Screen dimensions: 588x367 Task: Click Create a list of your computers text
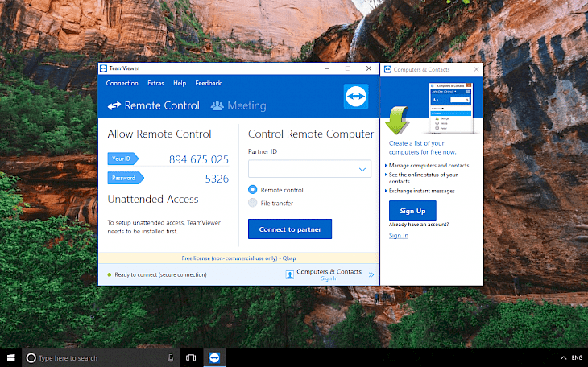(423, 148)
